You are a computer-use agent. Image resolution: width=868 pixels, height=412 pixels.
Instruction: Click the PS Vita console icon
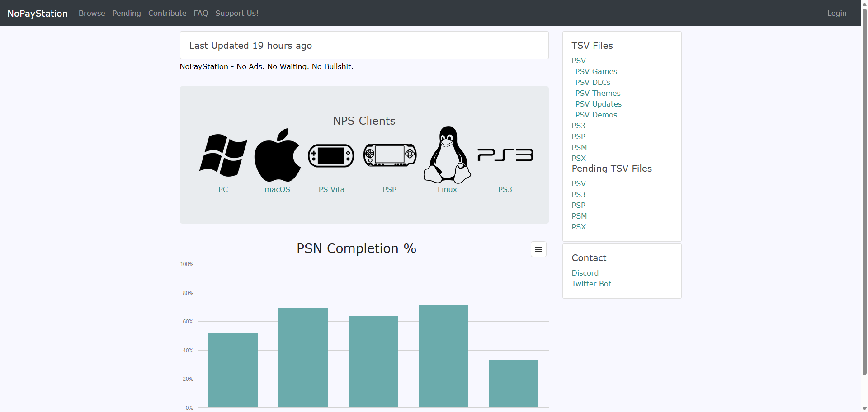pos(331,156)
